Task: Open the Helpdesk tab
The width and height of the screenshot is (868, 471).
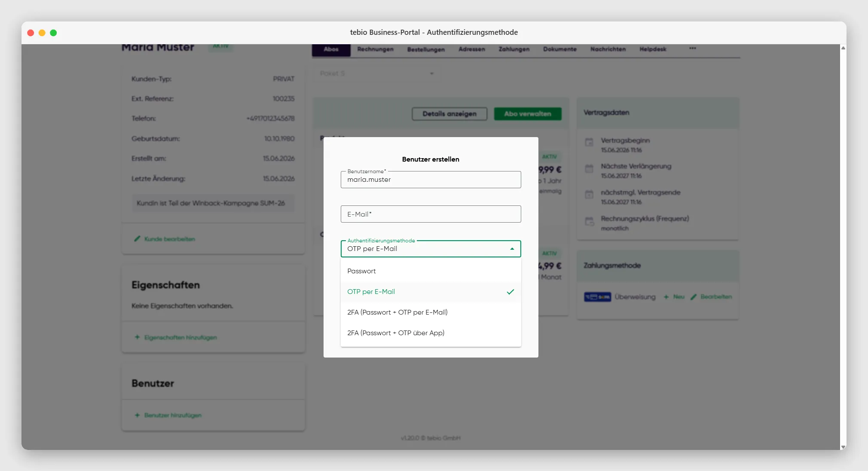Action: [x=652, y=49]
